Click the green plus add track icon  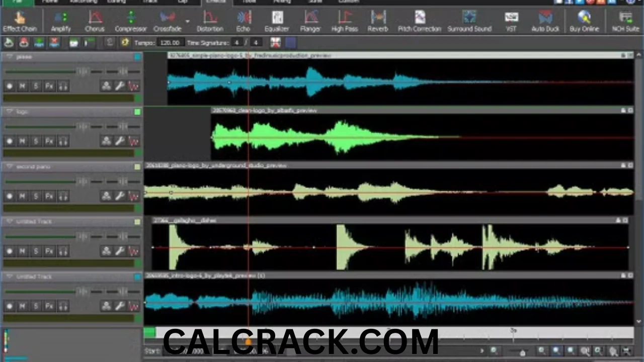pyautogui.click(x=39, y=43)
